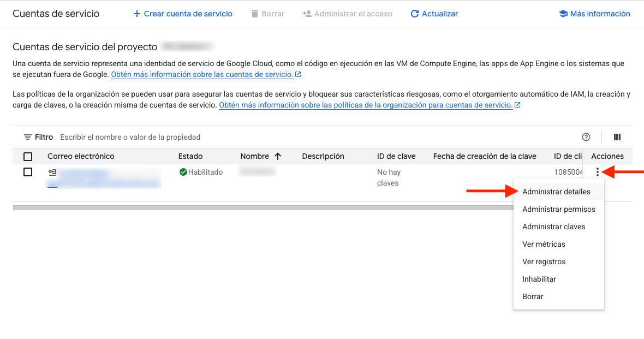Click the Actualizar refresh button
The image size is (644, 339).
pyautogui.click(x=434, y=14)
